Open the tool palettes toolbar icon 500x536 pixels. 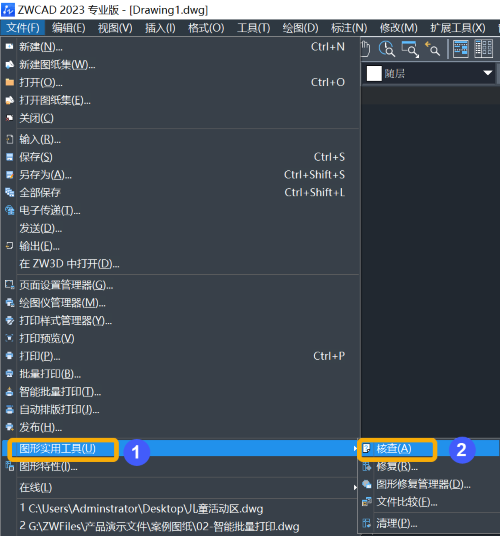pyautogui.click(x=484, y=49)
